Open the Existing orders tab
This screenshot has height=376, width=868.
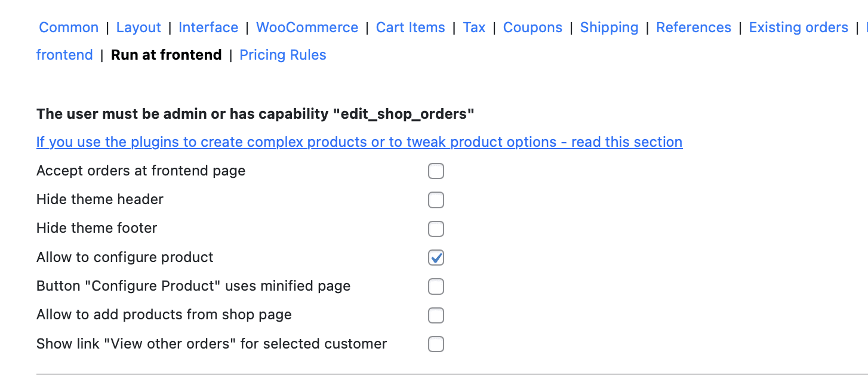(x=798, y=27)
